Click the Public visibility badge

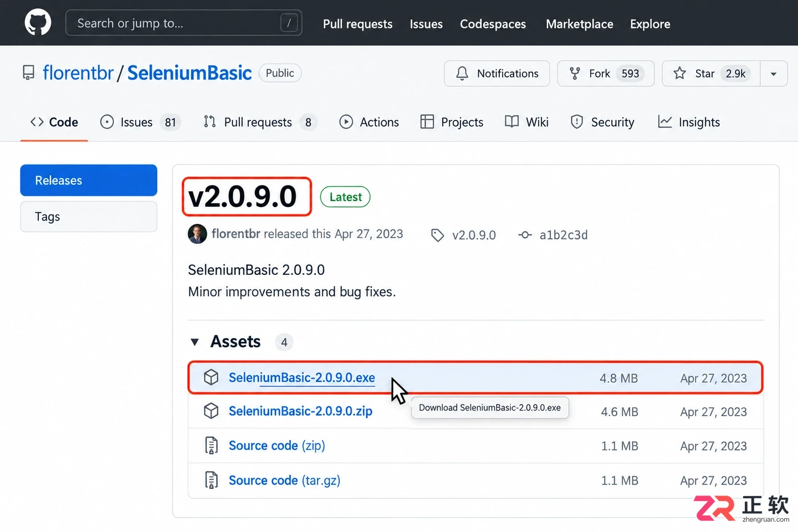(280, 73)
